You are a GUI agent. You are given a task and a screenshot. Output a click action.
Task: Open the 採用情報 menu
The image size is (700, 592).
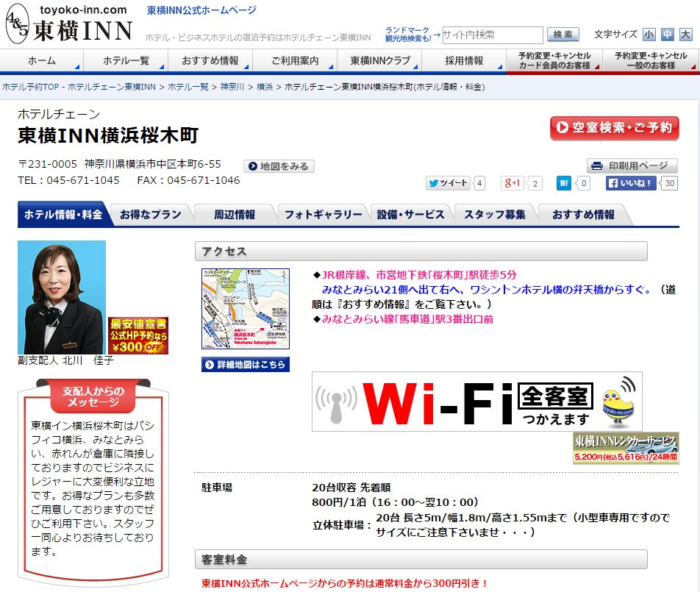tap(464, 60)
